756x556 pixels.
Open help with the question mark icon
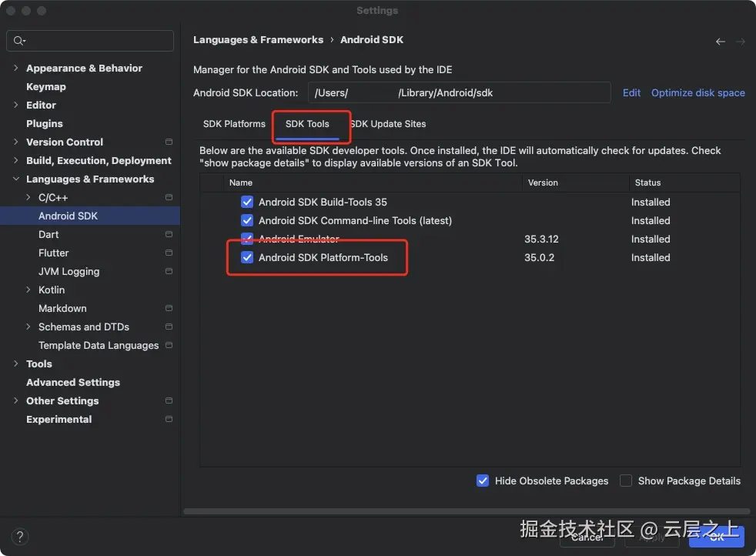point(20,536)
